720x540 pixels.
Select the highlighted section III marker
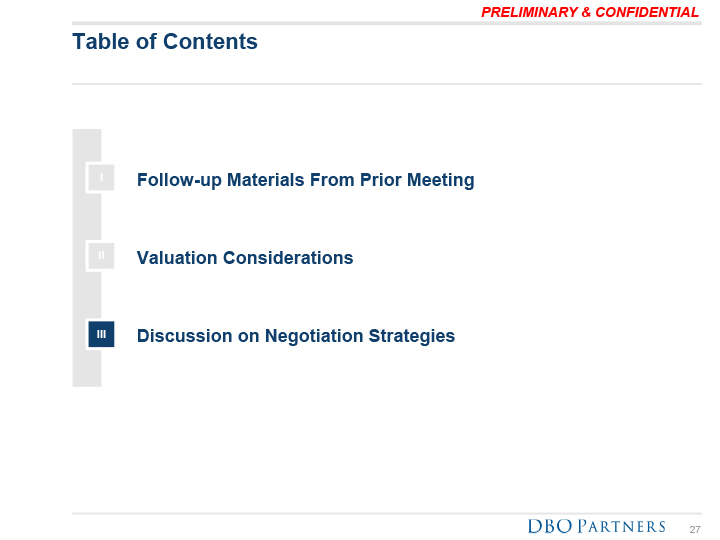tap(101, 334)
